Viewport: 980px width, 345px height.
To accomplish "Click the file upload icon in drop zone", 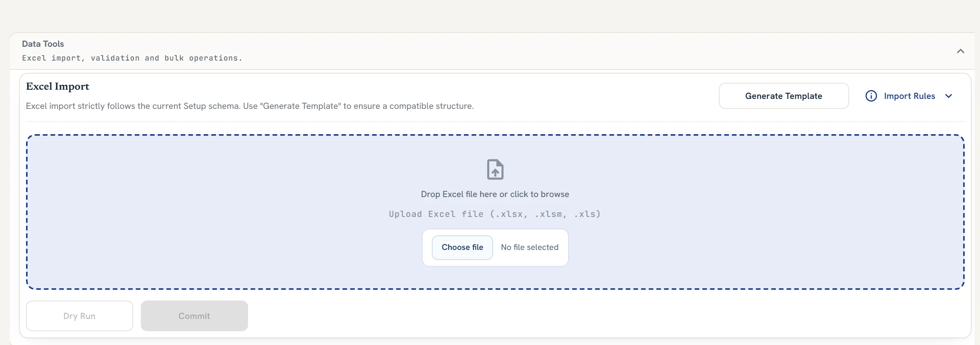I will 495,169.
